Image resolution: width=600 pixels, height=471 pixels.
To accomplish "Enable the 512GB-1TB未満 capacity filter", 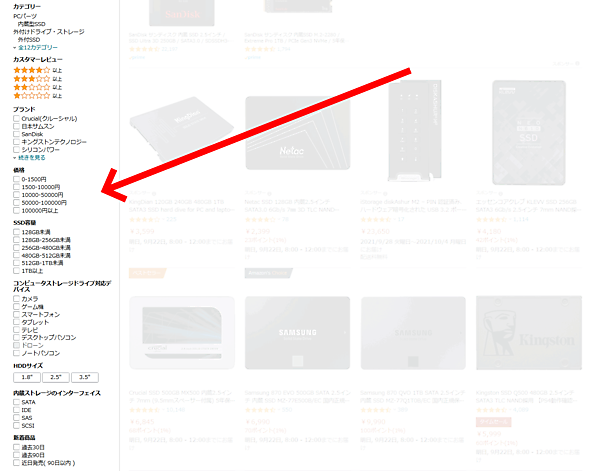I will 16,263.
